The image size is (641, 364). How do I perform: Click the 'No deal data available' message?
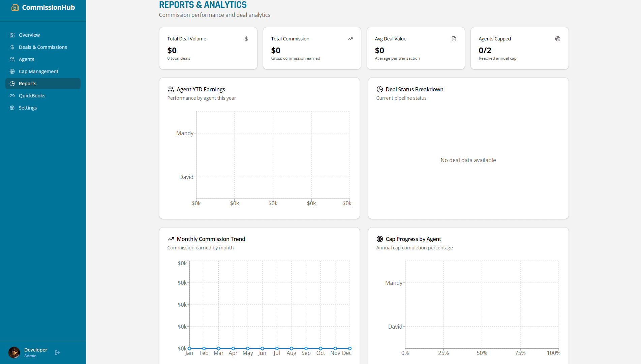click(x=468, y=160)
